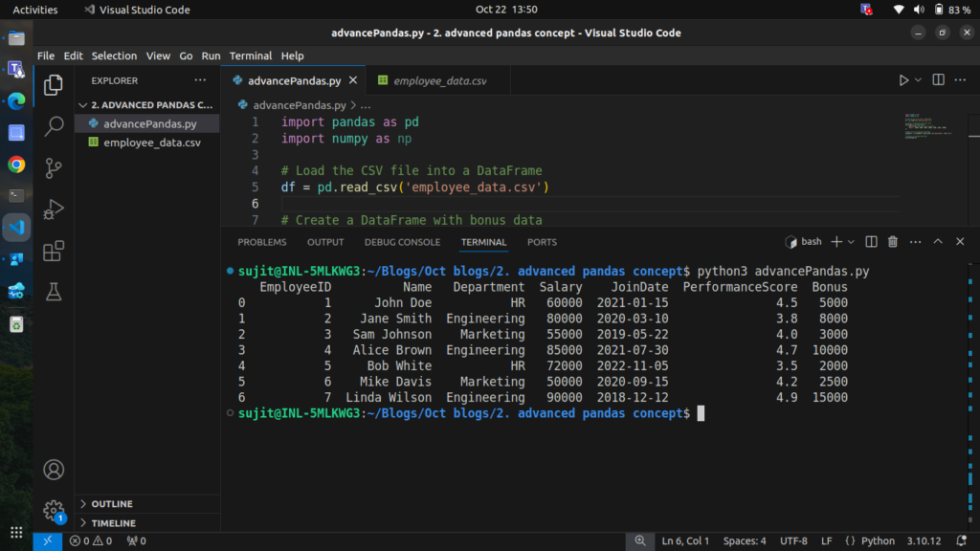This screenshot has width=980, height=551.
Task: Expand the Timeline section
Action: [113, 523]
